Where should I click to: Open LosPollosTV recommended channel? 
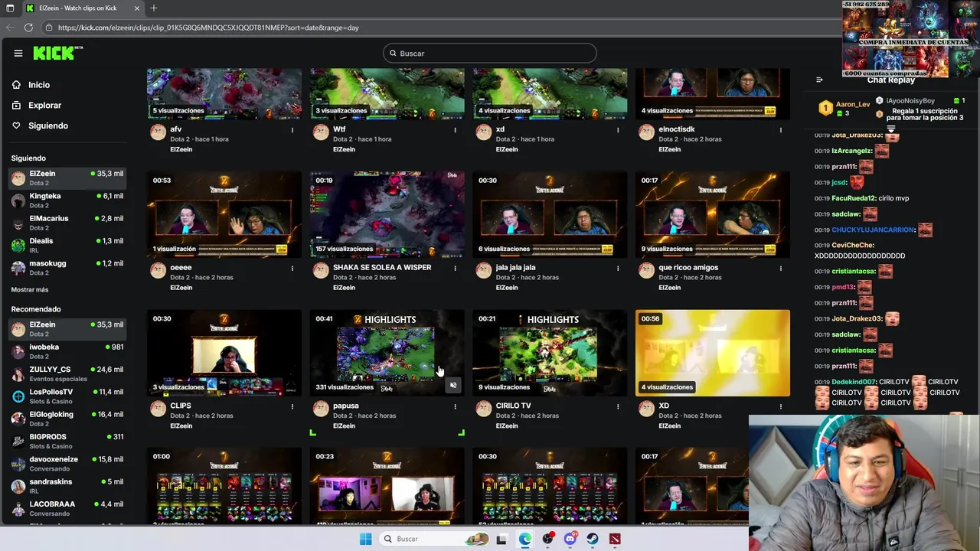pyautogui.click(x=67, y=396)
